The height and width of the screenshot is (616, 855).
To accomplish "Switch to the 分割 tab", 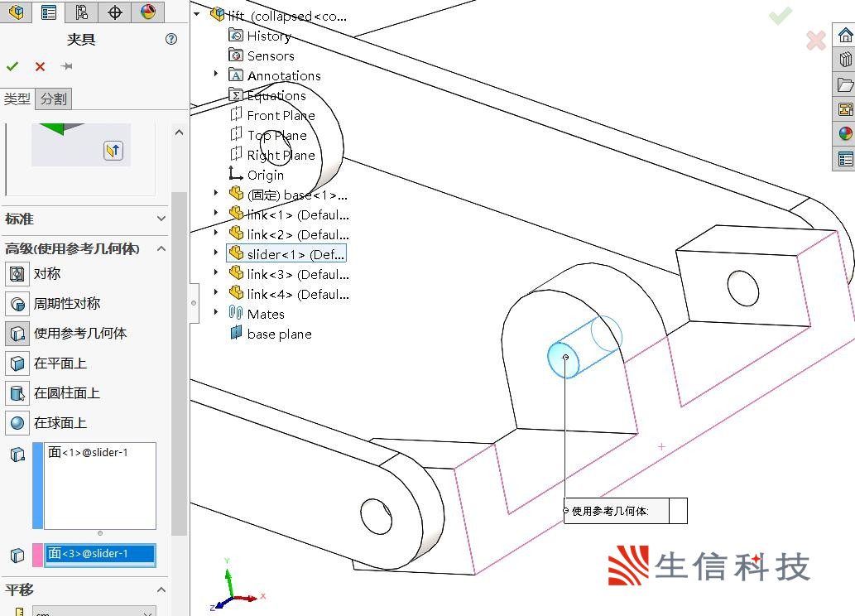I will click(x=54, y=99).
